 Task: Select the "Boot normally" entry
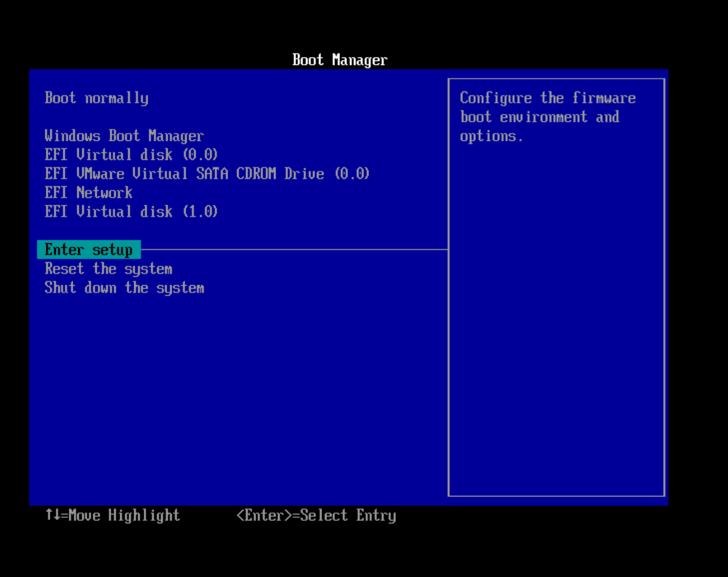pos(97,98)
